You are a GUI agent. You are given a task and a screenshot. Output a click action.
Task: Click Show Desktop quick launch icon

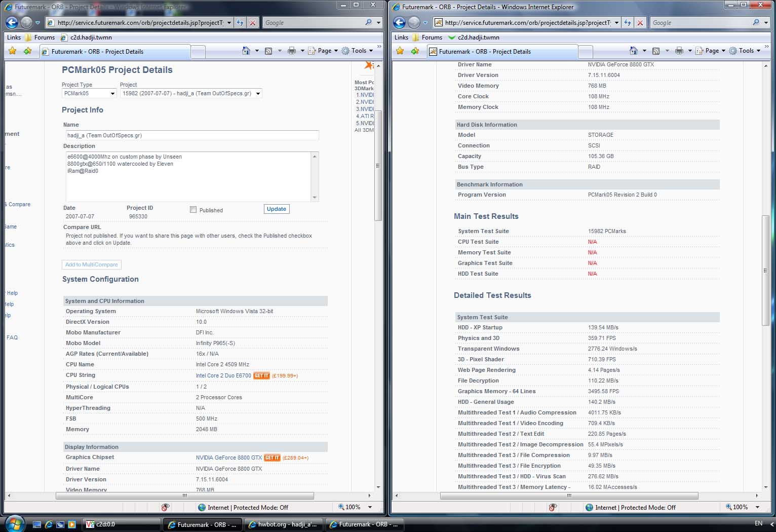37,524
